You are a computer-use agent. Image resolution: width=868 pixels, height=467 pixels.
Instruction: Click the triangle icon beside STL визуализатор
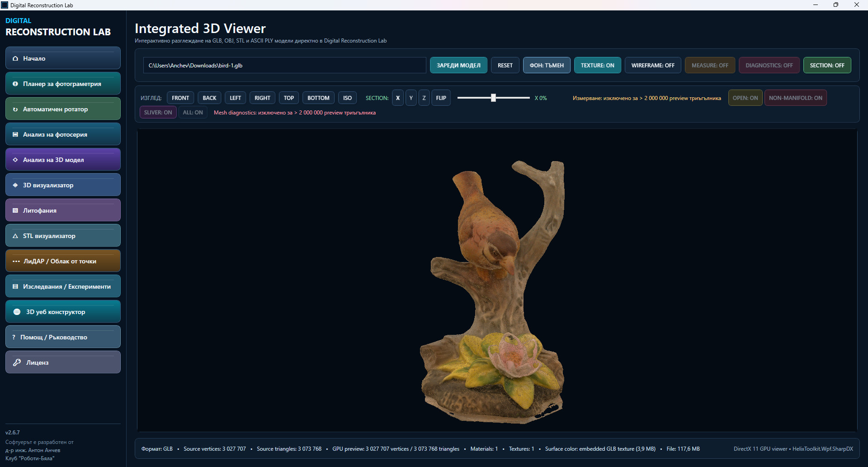15,236
